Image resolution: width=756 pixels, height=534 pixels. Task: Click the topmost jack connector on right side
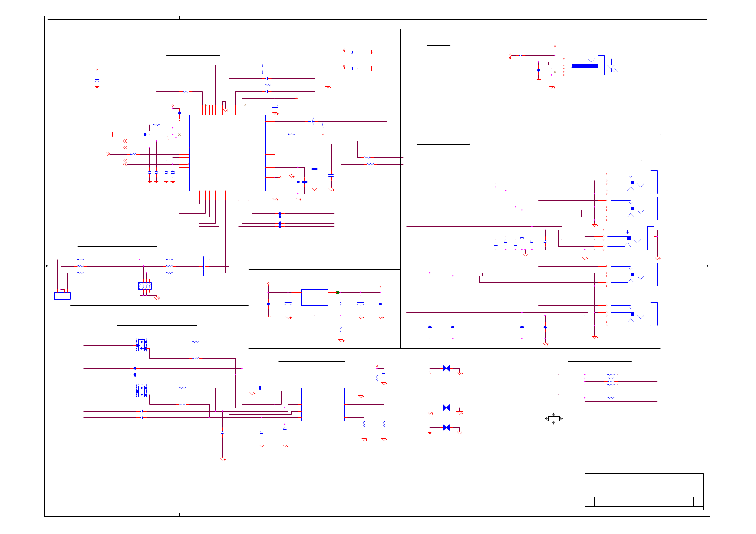(654, 182)
